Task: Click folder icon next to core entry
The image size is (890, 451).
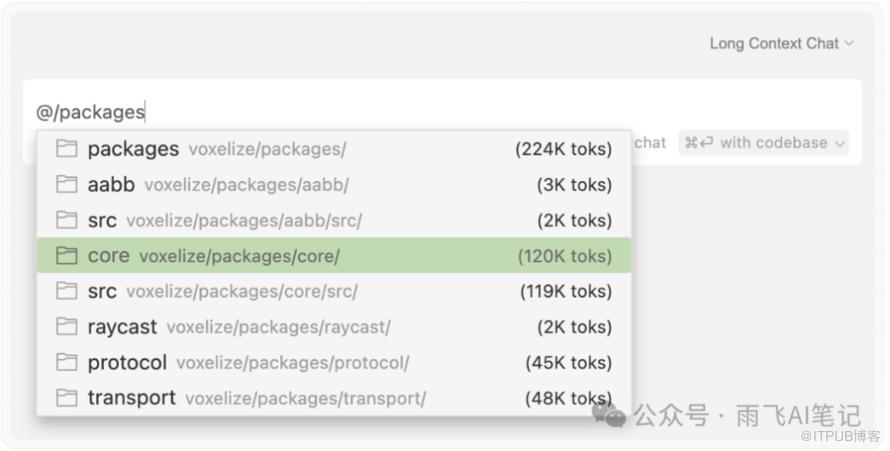Action: point(66,256)
